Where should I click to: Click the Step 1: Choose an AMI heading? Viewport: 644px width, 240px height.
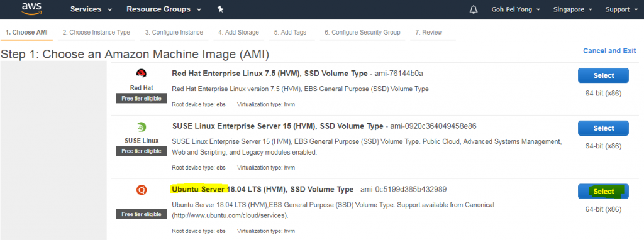coord(135,55)
